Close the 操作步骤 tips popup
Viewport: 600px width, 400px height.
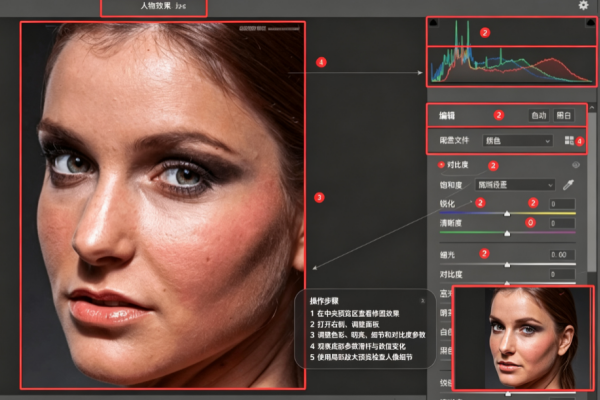(423, 301)
